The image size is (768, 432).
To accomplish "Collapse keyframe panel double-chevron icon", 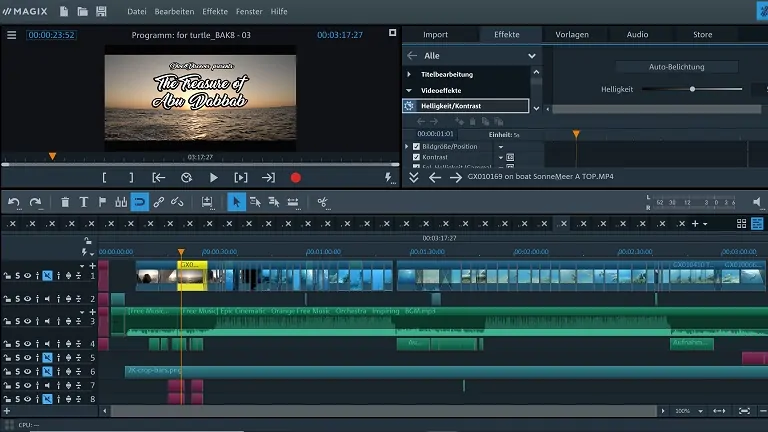I will [x=414, y=177].
